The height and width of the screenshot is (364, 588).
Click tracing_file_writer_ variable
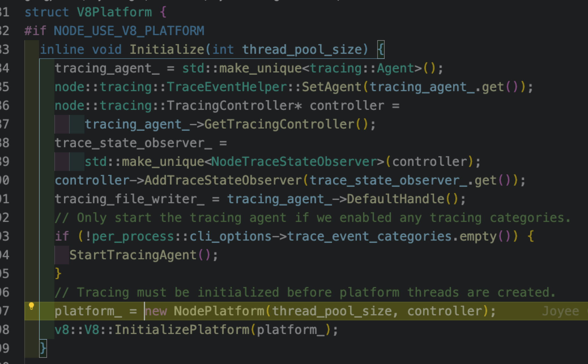coord(129,199)
